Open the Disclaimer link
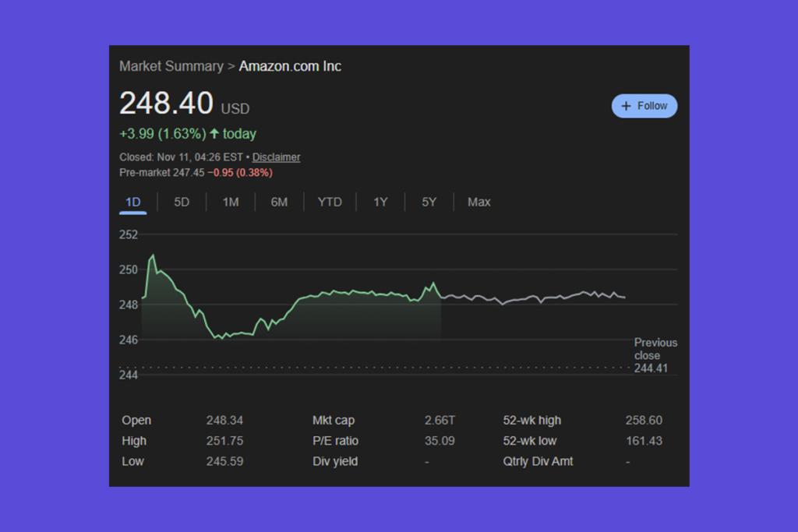 tap(276, 157)
